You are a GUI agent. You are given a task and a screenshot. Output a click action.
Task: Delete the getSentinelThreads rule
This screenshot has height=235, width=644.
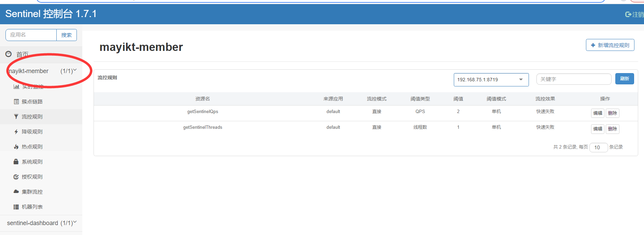coord(613,129)
